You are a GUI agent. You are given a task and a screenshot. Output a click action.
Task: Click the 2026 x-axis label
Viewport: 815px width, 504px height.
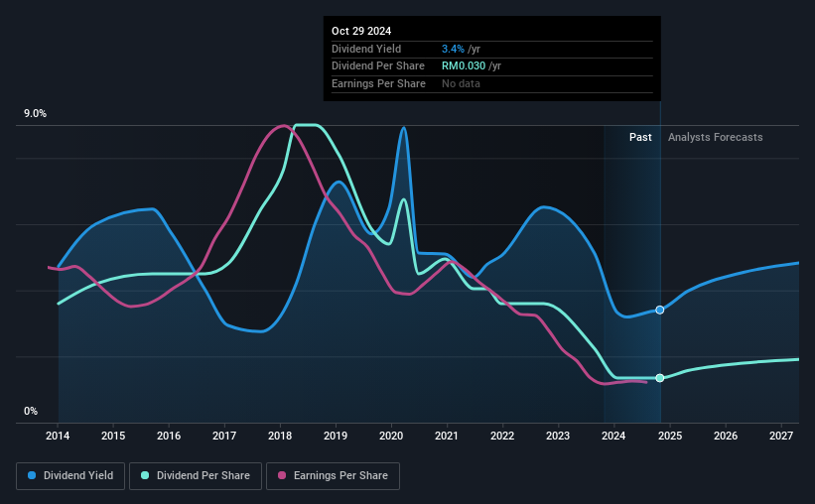(726, 436)
